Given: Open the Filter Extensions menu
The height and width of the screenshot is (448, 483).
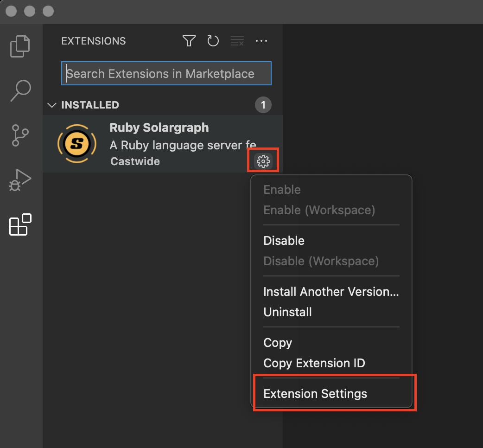Looking at the screenshot, I should point(189,41).
